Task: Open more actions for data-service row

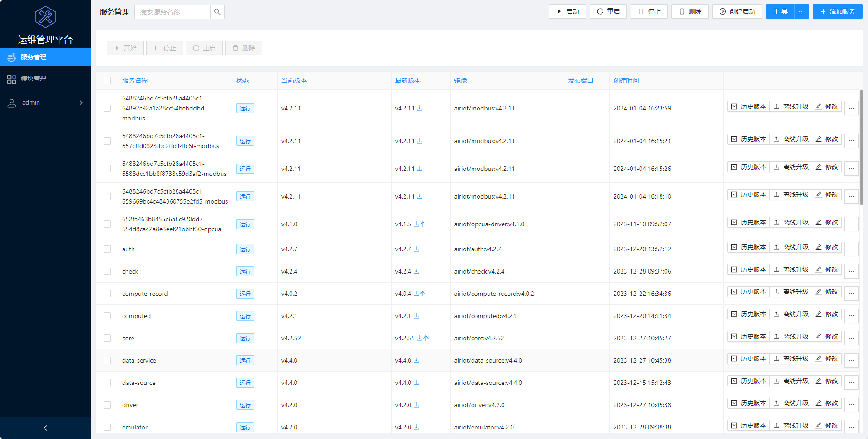Action: (x=852, y=360)
